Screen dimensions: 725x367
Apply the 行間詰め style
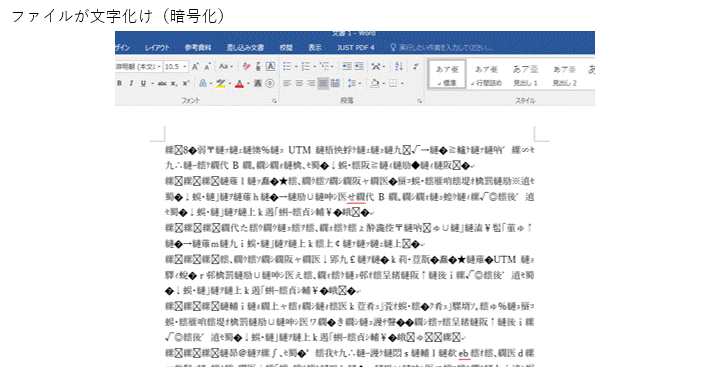pyautogui.click(x=486, y=76)
